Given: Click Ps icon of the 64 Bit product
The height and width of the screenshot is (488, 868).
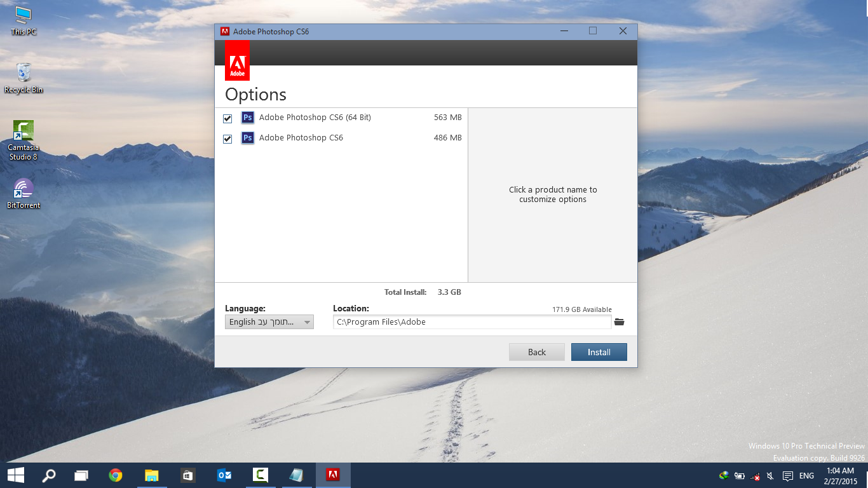Looking at the screenshot, I should 248,118.
